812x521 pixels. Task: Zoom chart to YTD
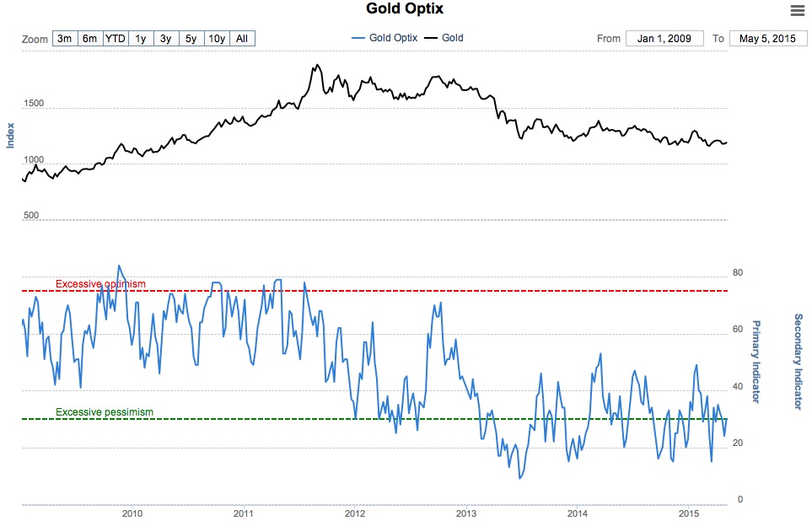(116, 39)
